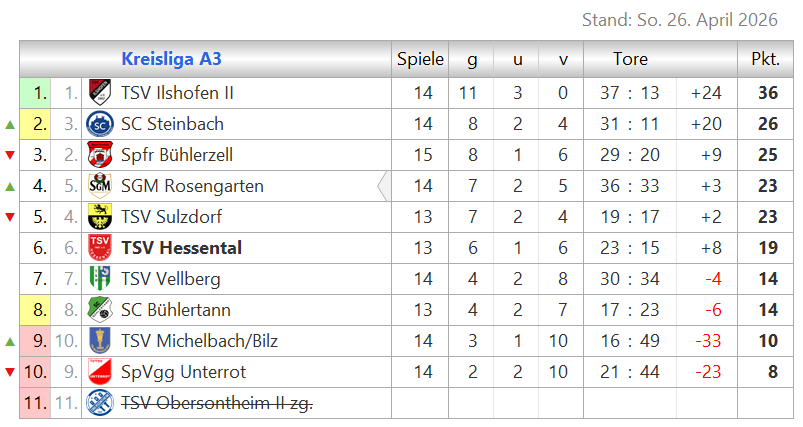Click the Tore column header
Viewport: 803px width, 427px height.
pyautogui.click(x=630, y=59)
